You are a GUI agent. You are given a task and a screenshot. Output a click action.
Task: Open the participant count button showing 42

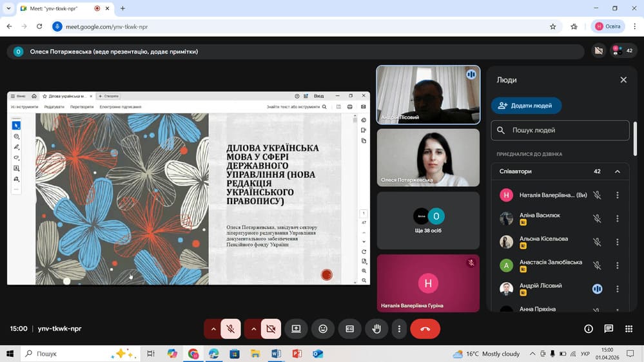(x=623, y=50)
